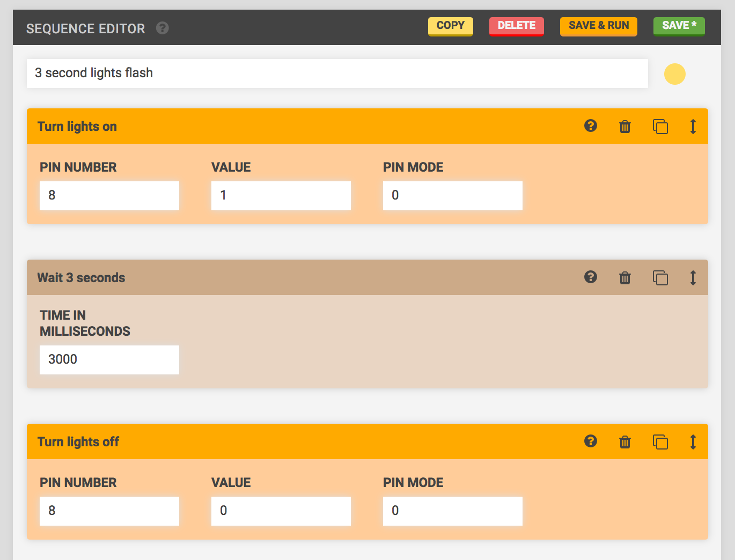
Task: Delete the Wait 3 seconds step
Action: coord(625,278)
